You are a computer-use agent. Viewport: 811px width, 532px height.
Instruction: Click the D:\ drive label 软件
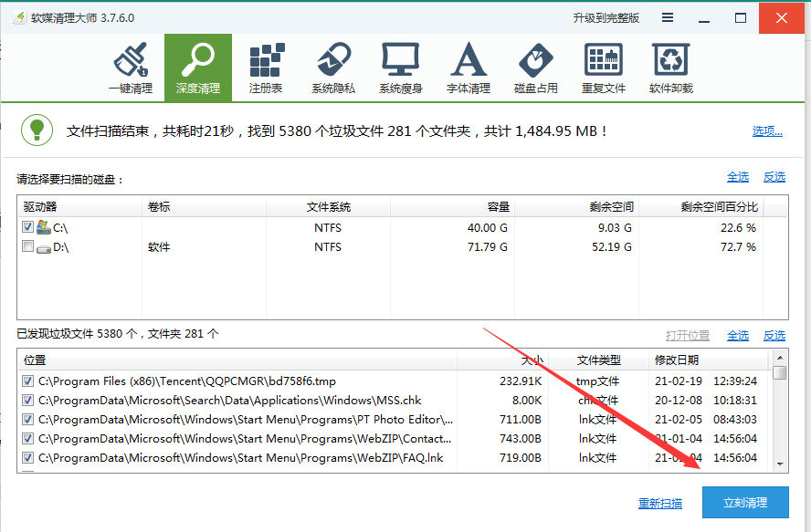[x=159, y=247]
